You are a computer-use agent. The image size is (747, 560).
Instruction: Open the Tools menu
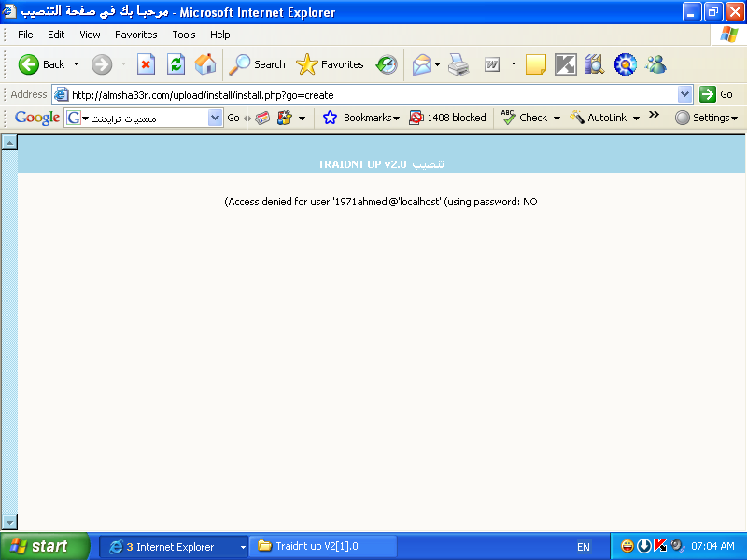(x=184, y=35)
